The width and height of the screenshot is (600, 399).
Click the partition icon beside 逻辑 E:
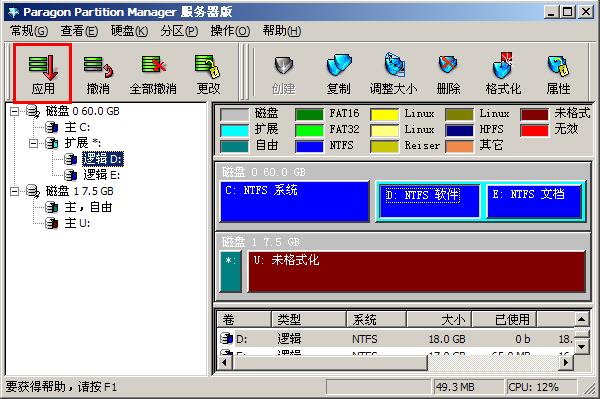[x=70, y=175]
